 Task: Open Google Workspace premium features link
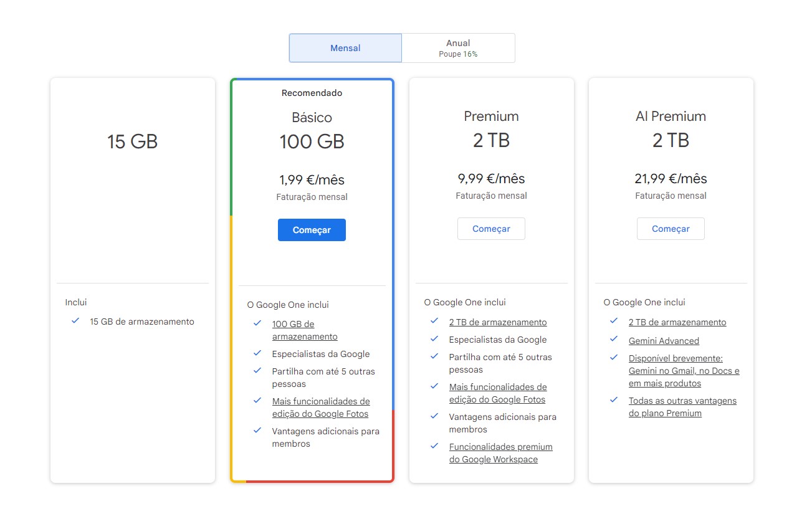pos(501,453)
